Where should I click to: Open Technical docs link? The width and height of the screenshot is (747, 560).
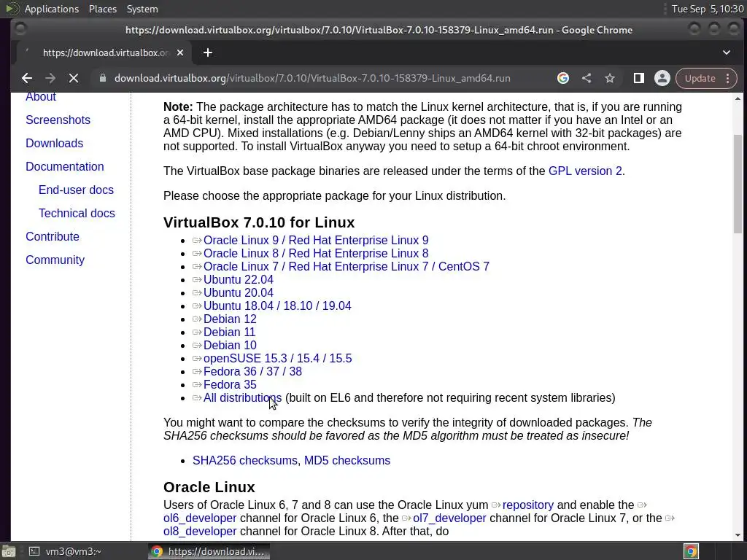(77, 214)
